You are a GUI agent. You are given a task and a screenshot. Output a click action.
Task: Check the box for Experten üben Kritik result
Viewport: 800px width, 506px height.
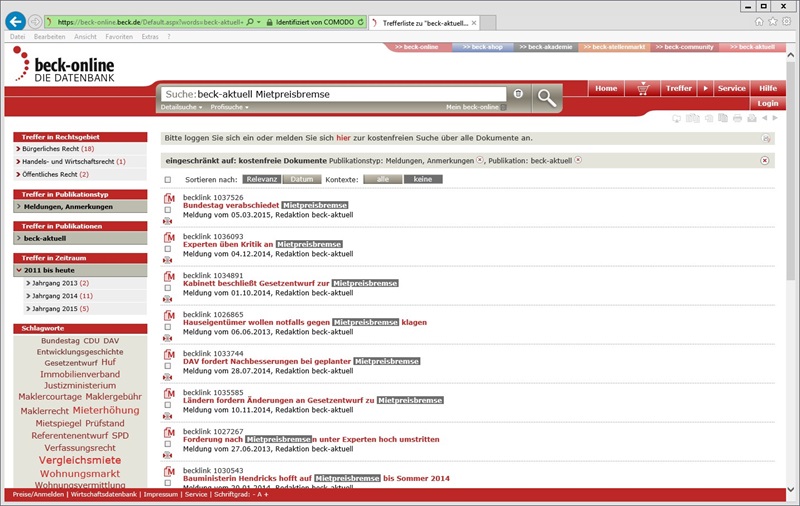[167, 249]
